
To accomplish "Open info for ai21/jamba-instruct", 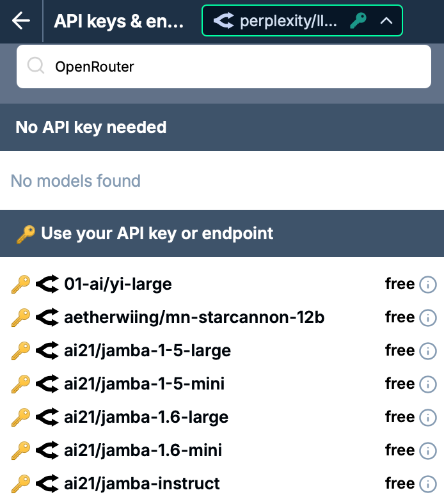I will [427, 484].
